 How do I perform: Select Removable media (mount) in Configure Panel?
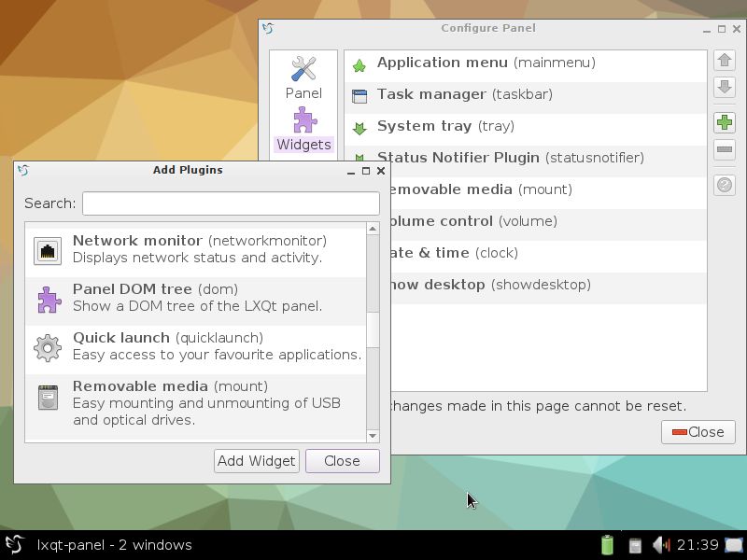click(x=548, y=193)
